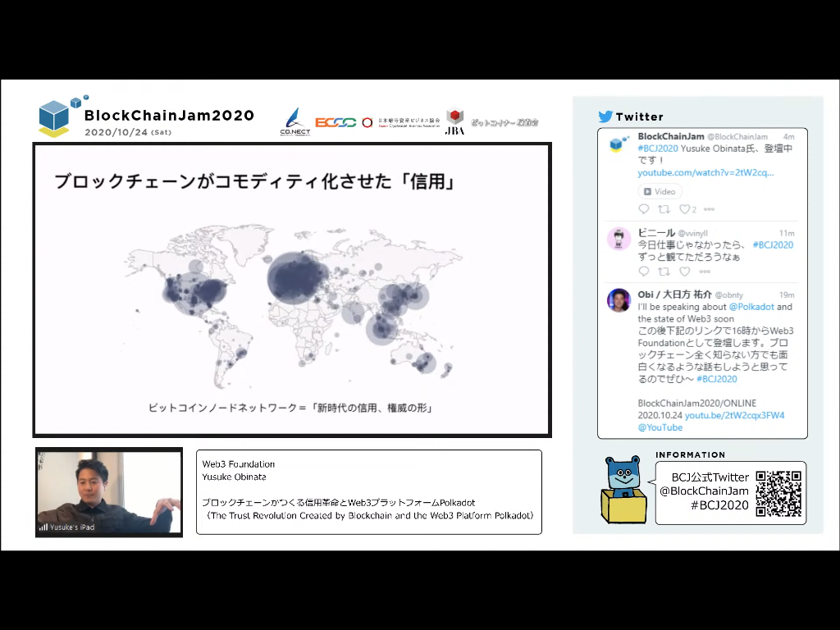
Task: Click the QR code in Information box
Action: (x=778, y=493)
